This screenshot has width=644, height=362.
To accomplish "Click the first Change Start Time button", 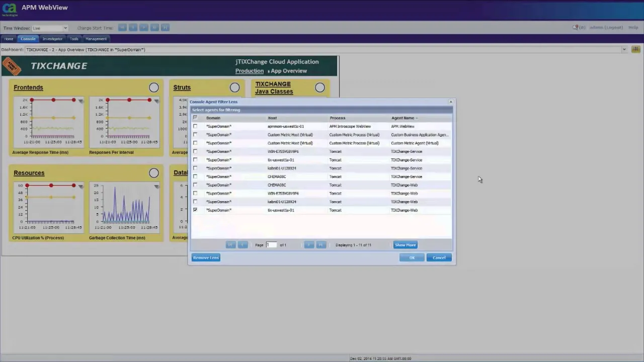I will 122,28.
